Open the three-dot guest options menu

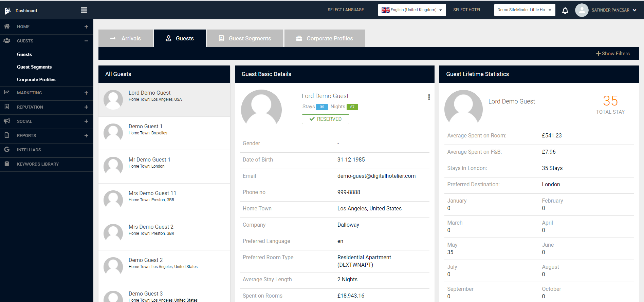coord(429,97)
